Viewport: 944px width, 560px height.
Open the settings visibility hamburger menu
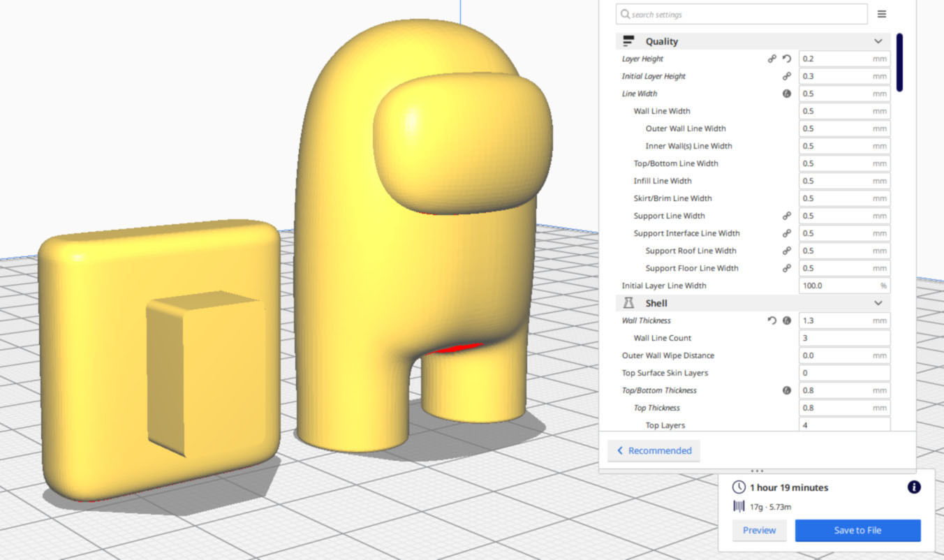point(882,14)
